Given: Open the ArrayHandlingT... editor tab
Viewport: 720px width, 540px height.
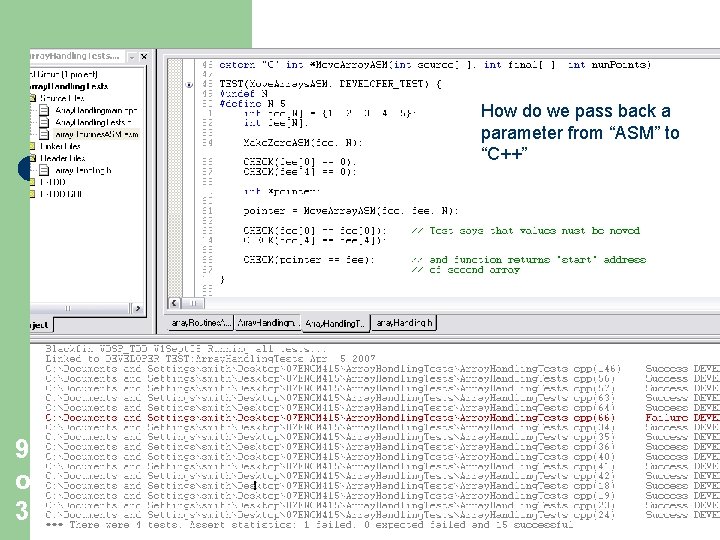Looking at the screenshot, I should tap(335, 323).
